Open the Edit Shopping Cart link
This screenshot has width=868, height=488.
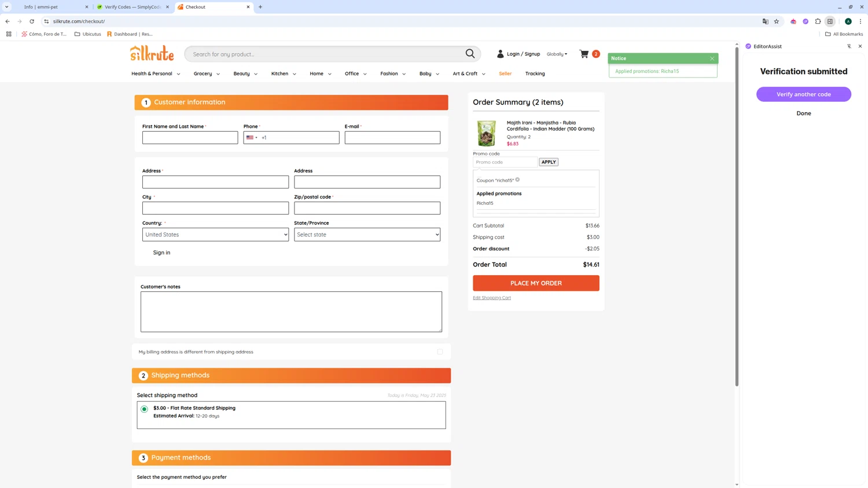pos(492,298)
